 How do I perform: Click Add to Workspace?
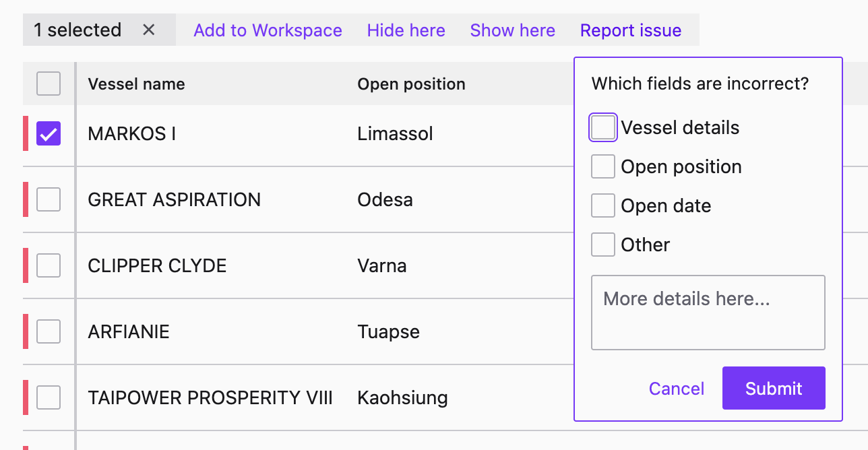point(268,30)
